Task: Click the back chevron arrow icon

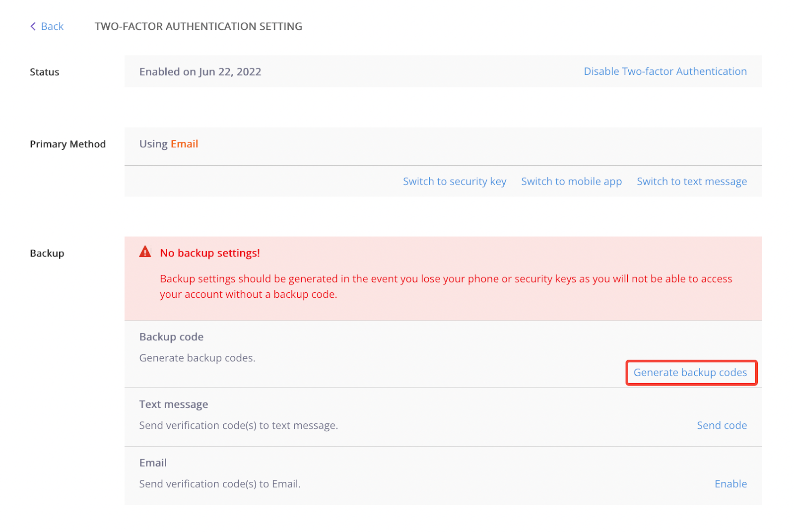Action: click(33, 26)
